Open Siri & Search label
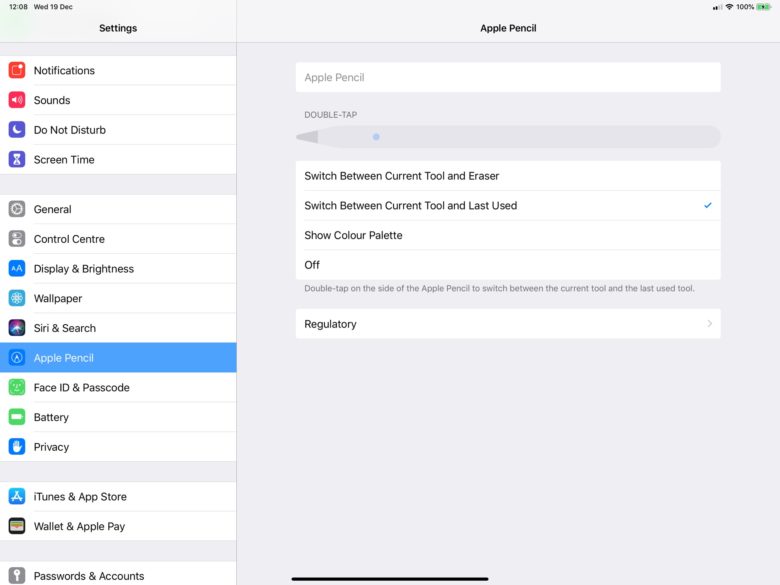Viewport: 780px width, 585px height. click(x=65, y=328)
